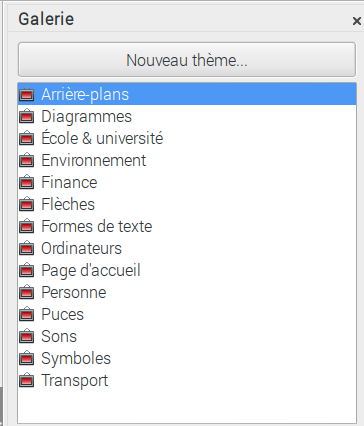The height and width of the screenshot is (426, 364).
Task: Click the Diagrammes theme icon
Action: pos(27,116)
